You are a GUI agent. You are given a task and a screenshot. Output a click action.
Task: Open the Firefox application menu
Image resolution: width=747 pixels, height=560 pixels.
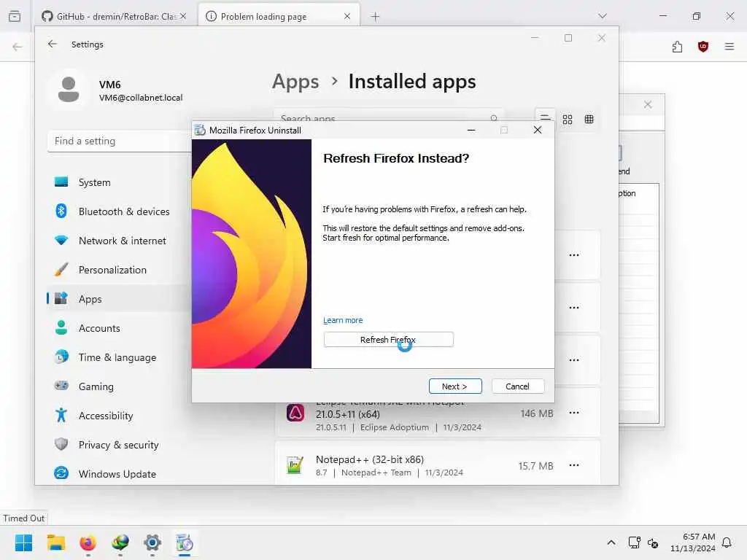(729, 47)
